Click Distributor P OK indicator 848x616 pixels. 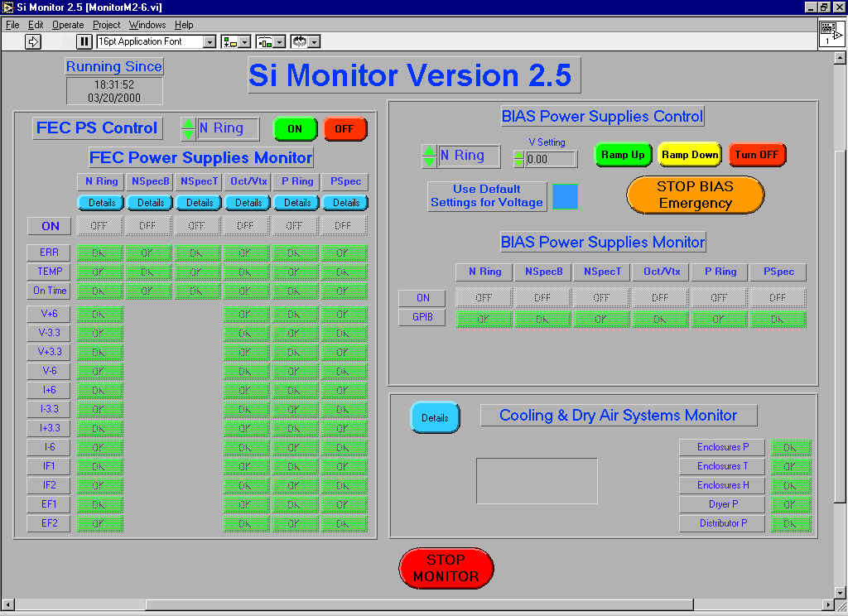(x=790, y=523)
